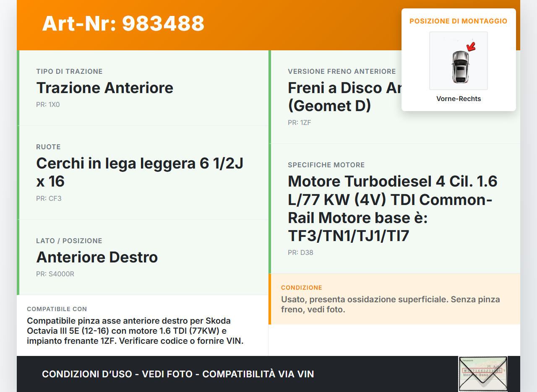537x392 pixels.
Task: Click the RUOTE label
Action: click(x=48, y=147)
